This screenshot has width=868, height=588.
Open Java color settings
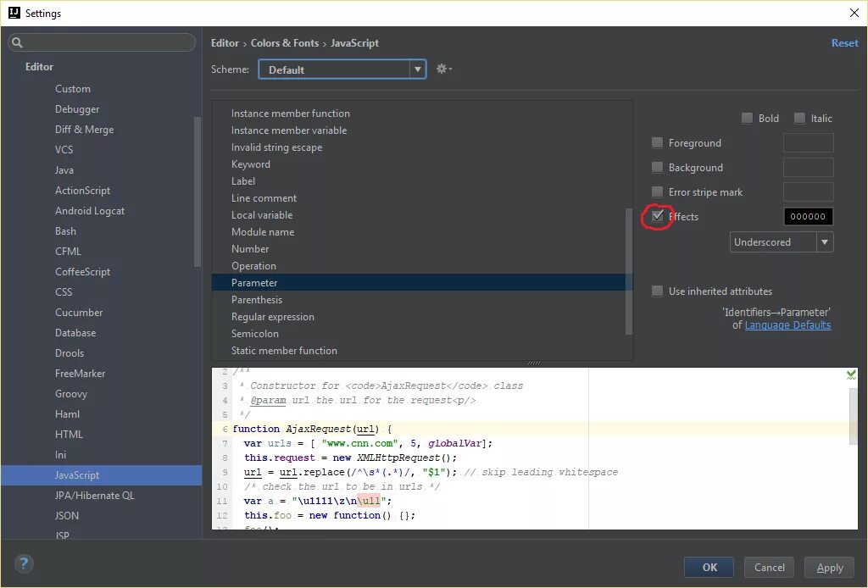(x=64, y=169)
